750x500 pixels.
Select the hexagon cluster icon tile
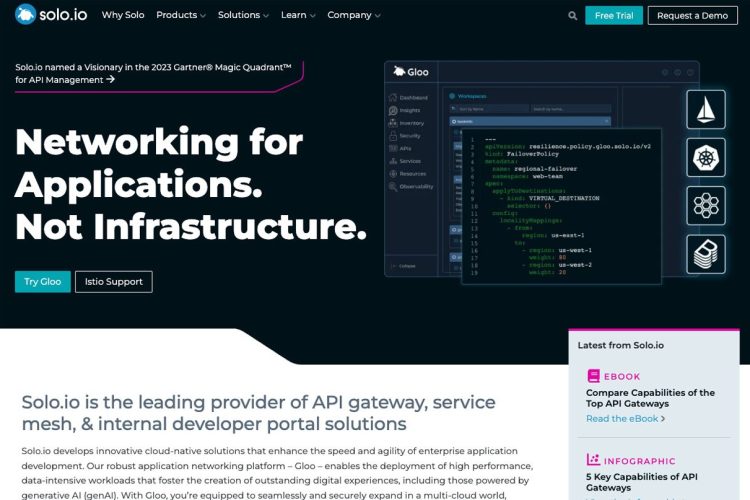(x=706, y=206)
